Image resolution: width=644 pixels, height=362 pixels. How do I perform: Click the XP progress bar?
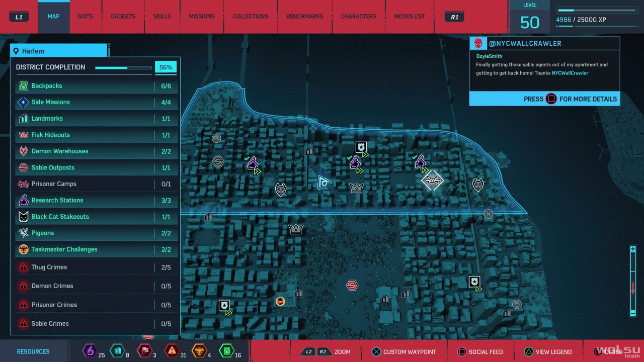[x=597, y=10]
